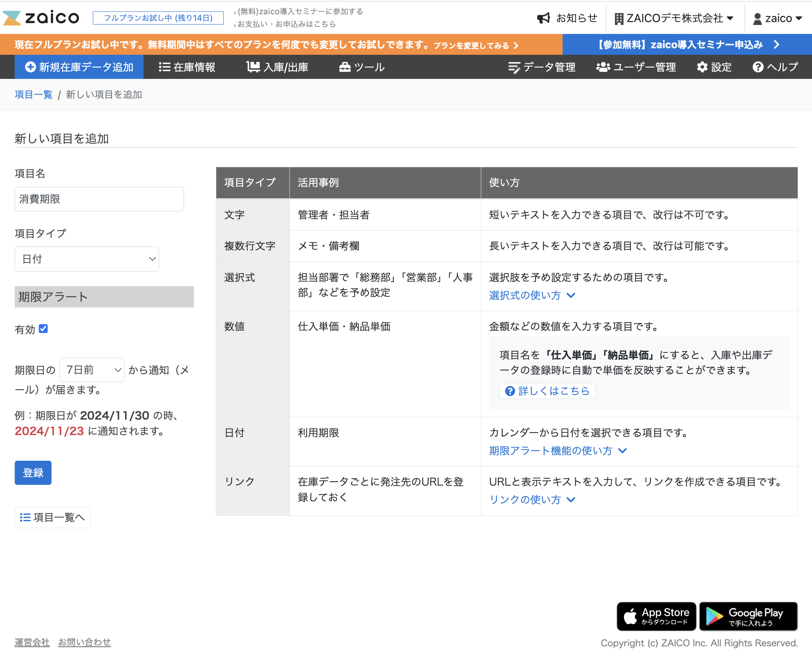
Task: Open the お支払い・お申込みはこちら link
Action: pyautogui.click(x=286, y=24)
